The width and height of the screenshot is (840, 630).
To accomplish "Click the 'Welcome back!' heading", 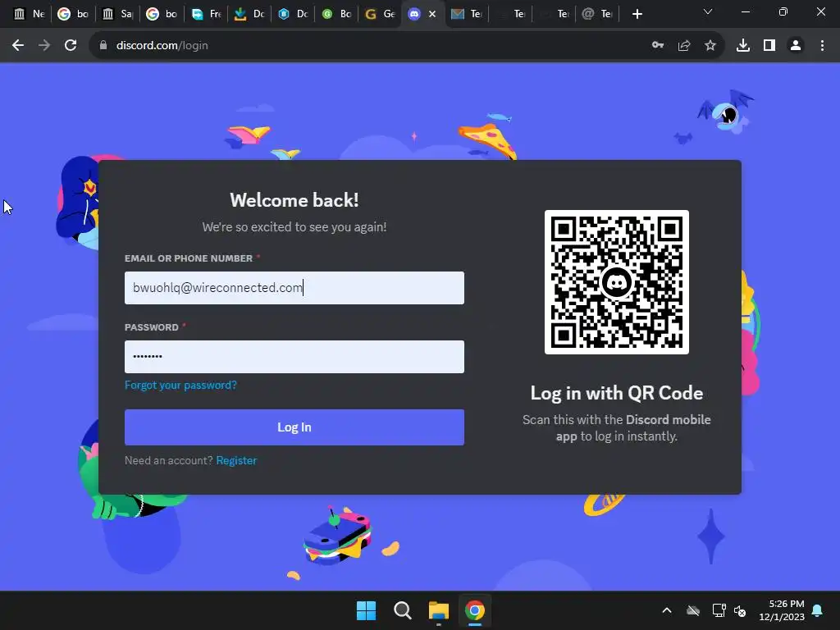I will pyautogui.click(x=294, y=200).
